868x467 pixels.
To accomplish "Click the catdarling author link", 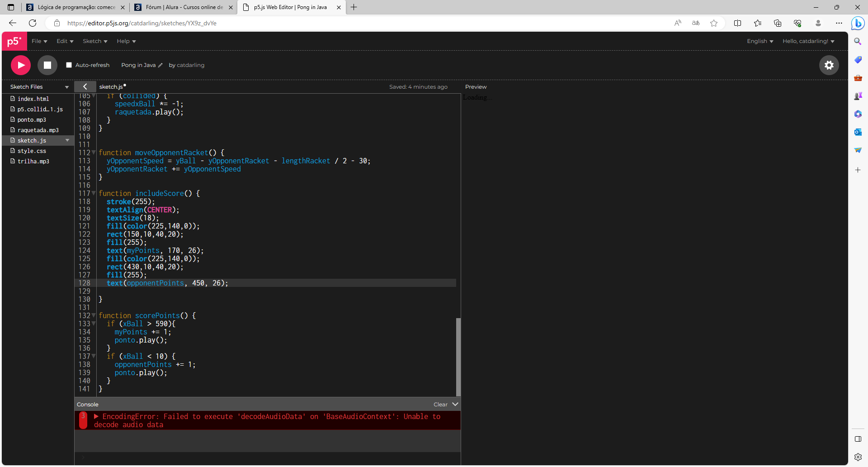I will tap(190, 65).
